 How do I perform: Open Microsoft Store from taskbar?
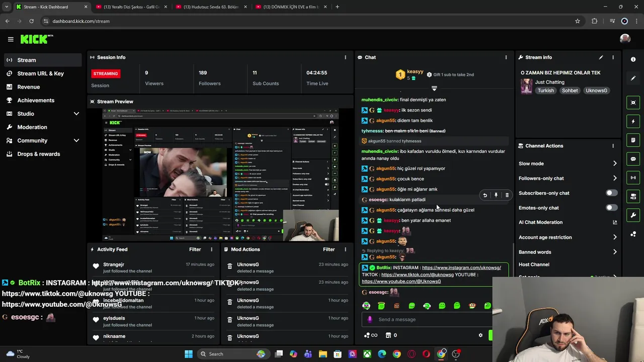tap(338, 354)
